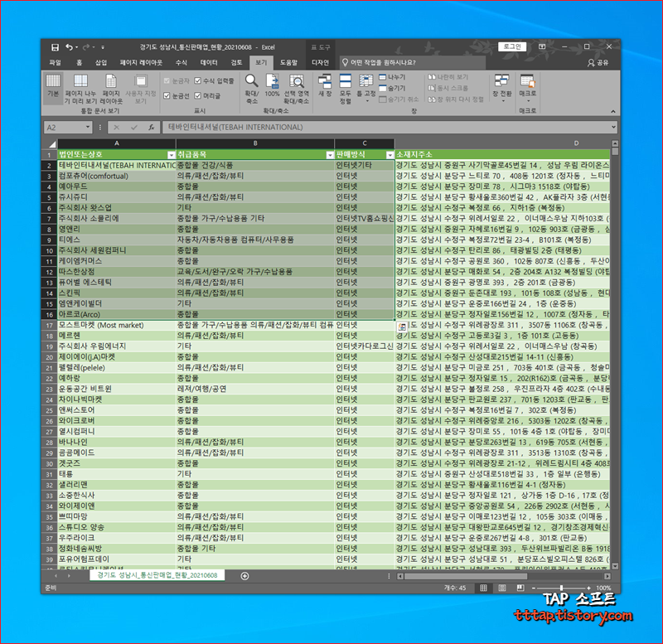Select the 경기도 성남시_통신판매업_현황_20210608 sheet tab

coord(157,575)
